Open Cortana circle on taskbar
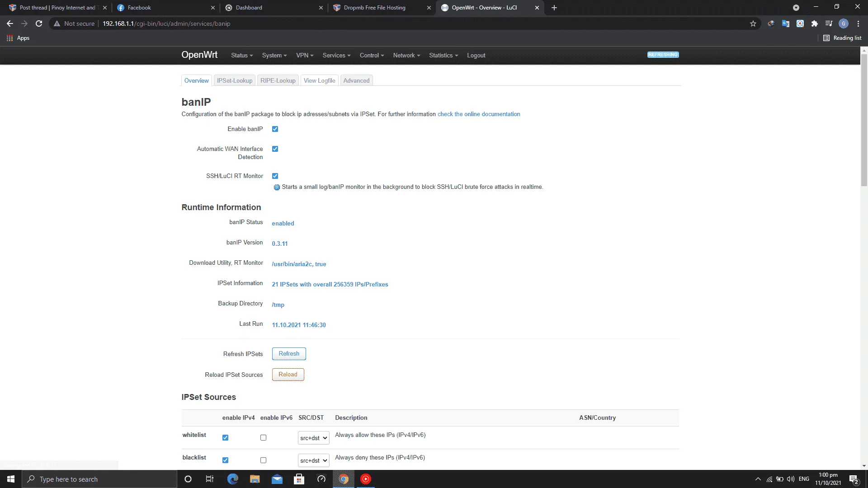This screenshot has height=488, width=868. 188,479
